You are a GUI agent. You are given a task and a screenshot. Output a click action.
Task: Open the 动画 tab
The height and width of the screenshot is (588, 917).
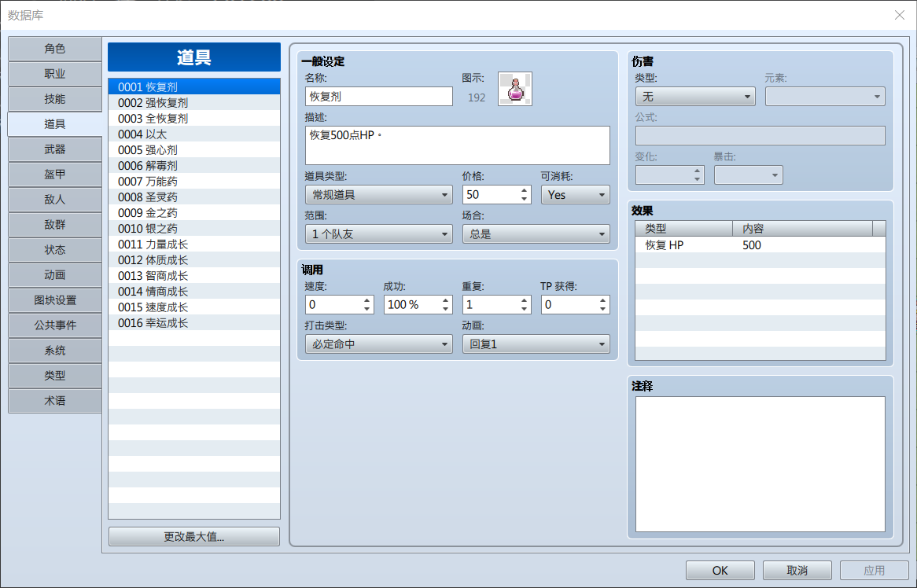(55, 274)
